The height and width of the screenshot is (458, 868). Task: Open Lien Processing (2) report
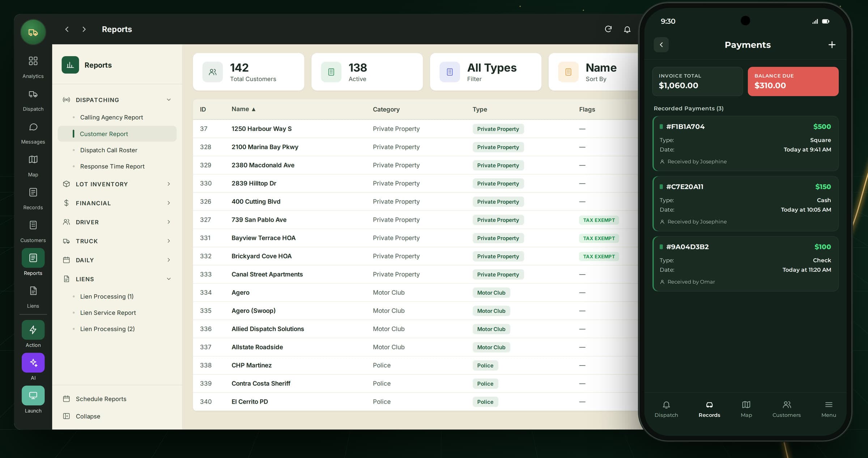coord(107,329)
